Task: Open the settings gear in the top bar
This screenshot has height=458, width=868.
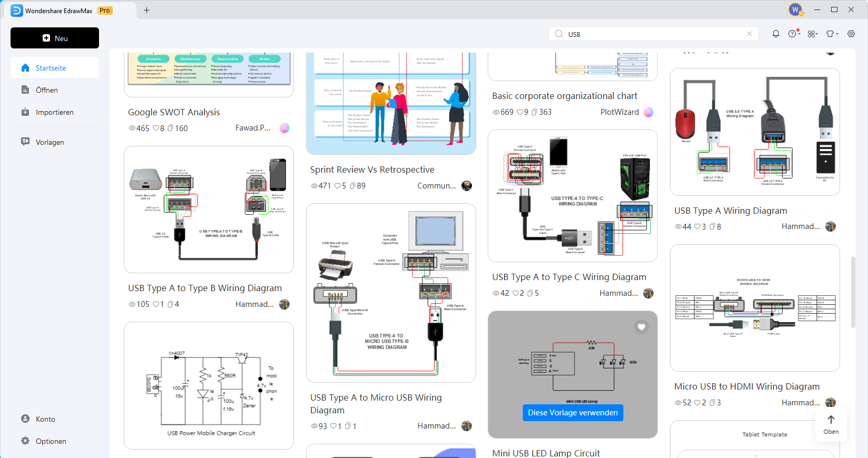Action: point(851,34)
